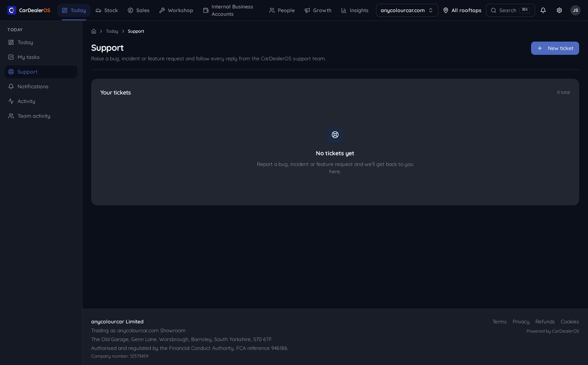This screenshot has width=588, height=365.
Task: Select Today in the sidebar
Action: pos(41,42)
